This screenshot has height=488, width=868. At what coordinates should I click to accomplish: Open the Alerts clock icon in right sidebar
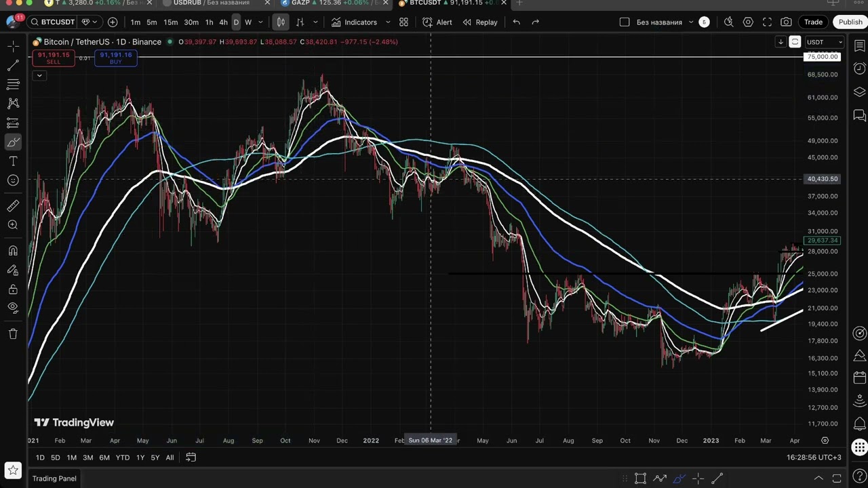pos(860,68)
